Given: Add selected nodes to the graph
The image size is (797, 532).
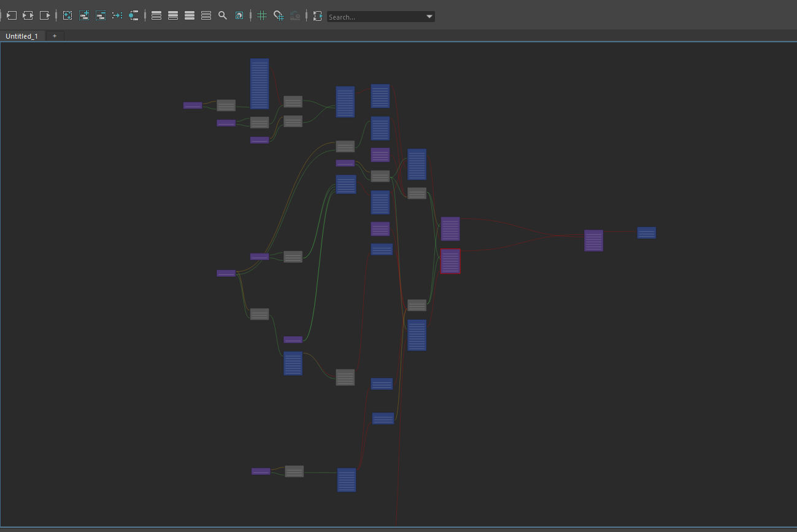Looking at the screenshot, I should [84, 15].
